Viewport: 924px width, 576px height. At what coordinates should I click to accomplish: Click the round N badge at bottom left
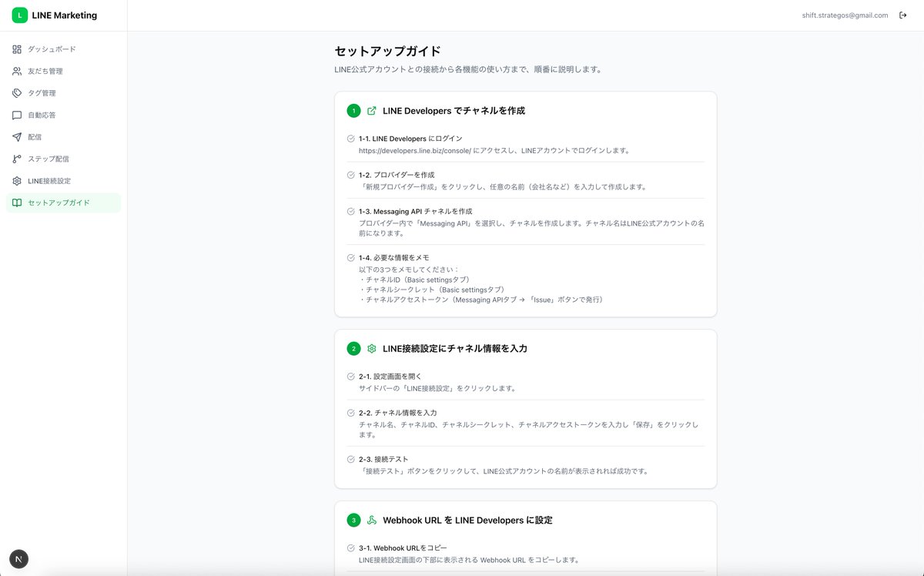pos(19,559)
